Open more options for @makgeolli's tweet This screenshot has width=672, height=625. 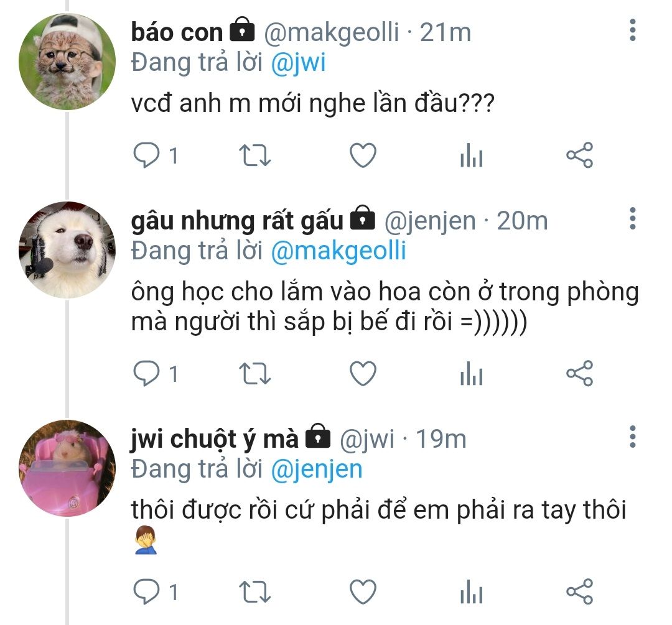[633, 30]
